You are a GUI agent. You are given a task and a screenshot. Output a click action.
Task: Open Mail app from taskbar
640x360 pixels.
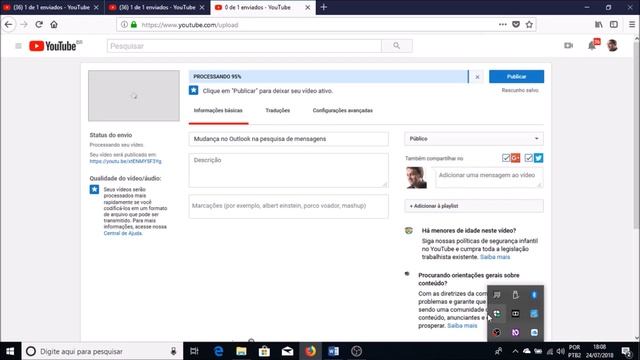coord(287,351)
